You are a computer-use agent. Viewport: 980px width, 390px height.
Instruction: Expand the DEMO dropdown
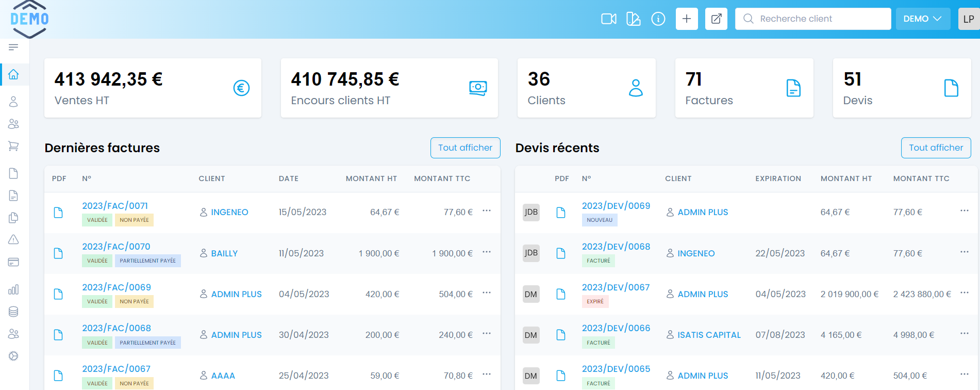tap(922, 19)
